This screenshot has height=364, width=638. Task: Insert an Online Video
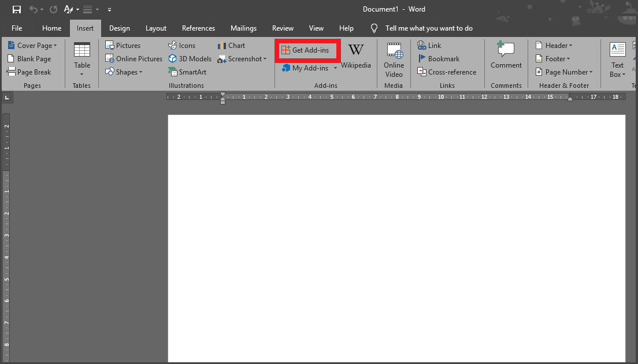click(394, 58)
